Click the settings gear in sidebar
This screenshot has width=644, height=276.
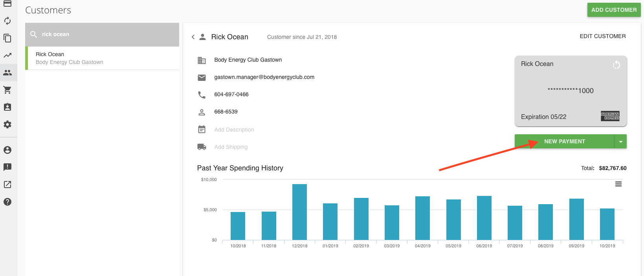coord(7,124)
